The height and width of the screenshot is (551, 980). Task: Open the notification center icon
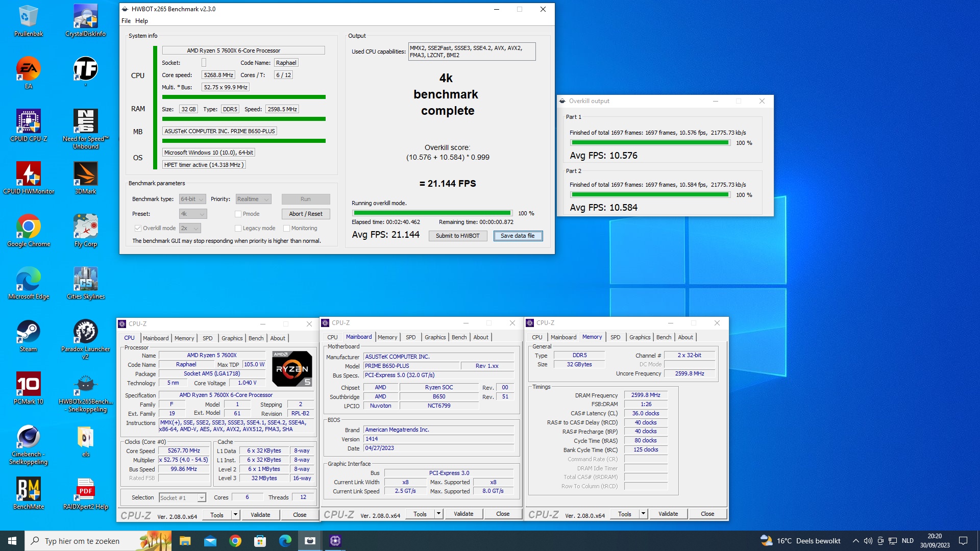click(963, 541)
